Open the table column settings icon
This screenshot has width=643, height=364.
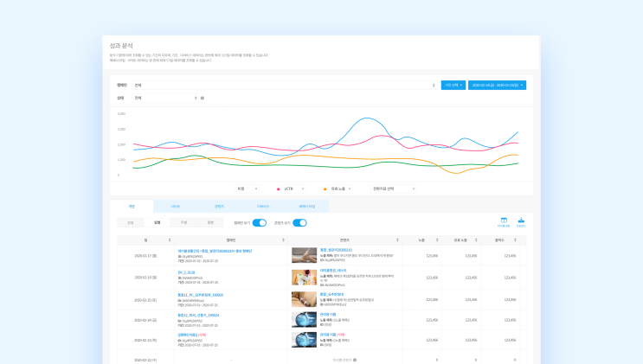coord(504,222)
